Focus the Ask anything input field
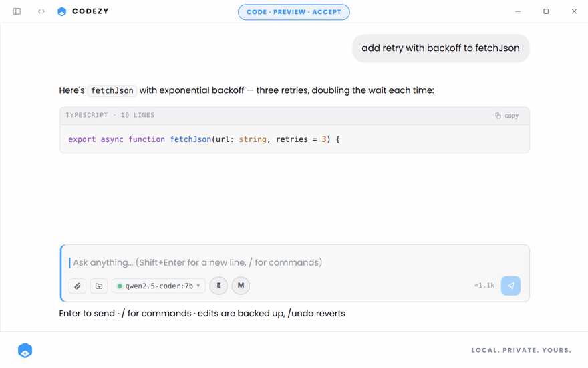Screen dimensions: 588x368 tap(295, 262)
